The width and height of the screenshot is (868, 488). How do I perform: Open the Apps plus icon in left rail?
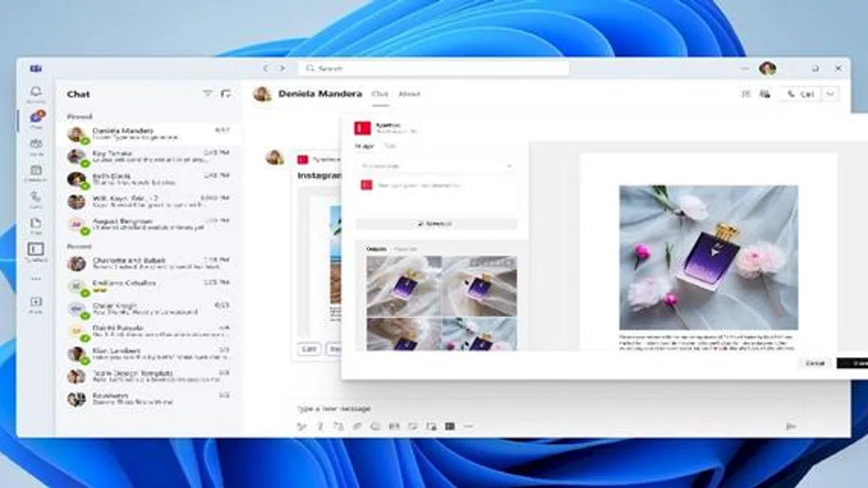tap(35, 302)
